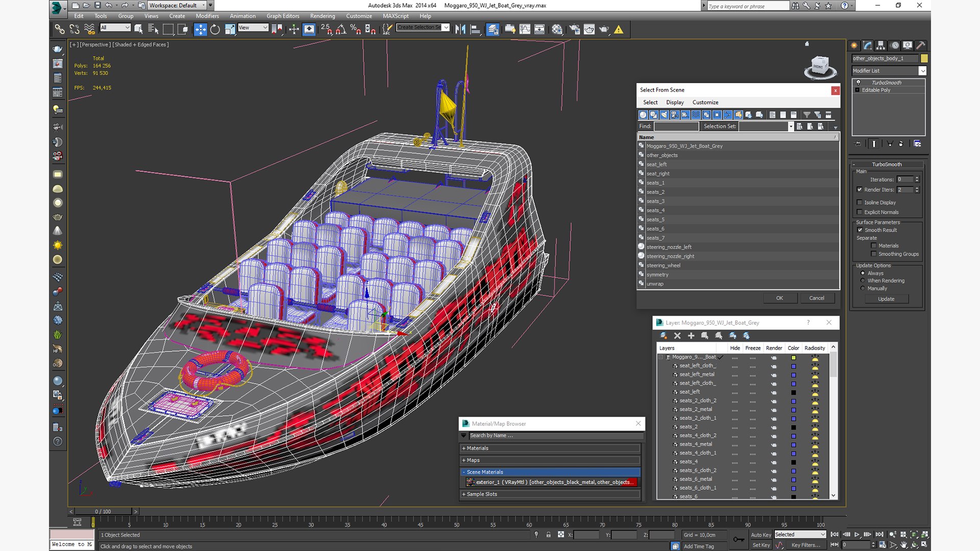
Task: Toggle the Explicit Normals checkbox
Action: (x=860, y=212)
